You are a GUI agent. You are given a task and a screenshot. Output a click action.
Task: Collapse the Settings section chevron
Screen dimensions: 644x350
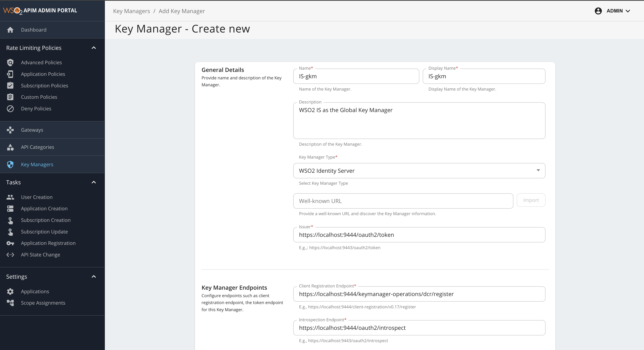tap(94, 277)
